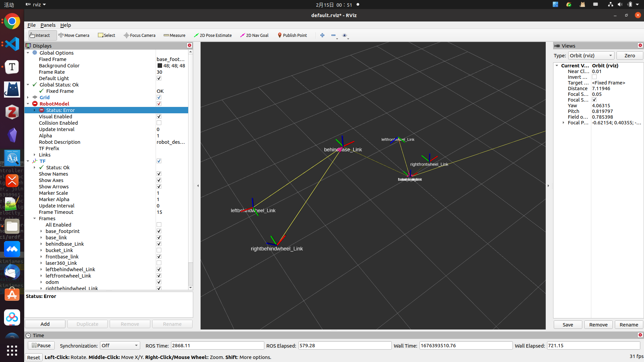Open the Synchronization dropdown
The width and height of the screenshot is (644, 362).
click(120, 346)
